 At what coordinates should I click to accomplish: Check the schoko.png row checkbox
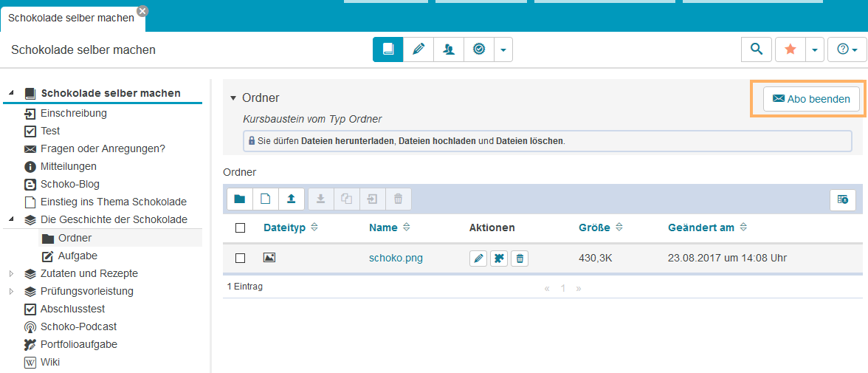(241, 258)
